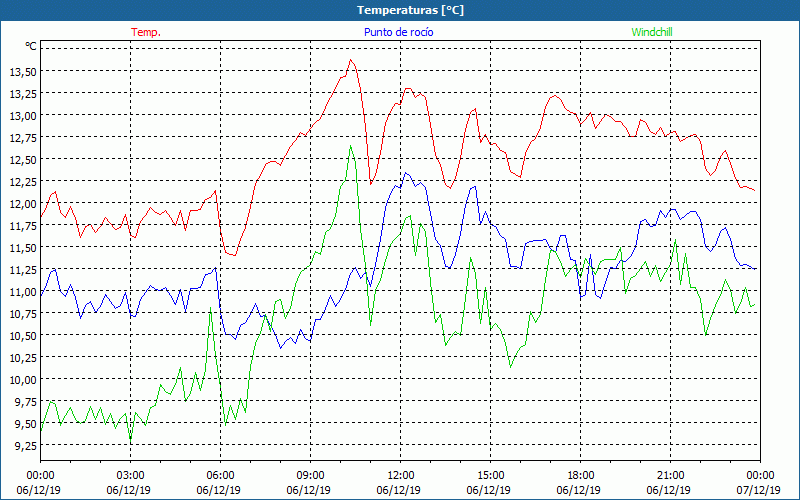Click the 'Punto de rocío' blue legend label

tap(398, 32)
